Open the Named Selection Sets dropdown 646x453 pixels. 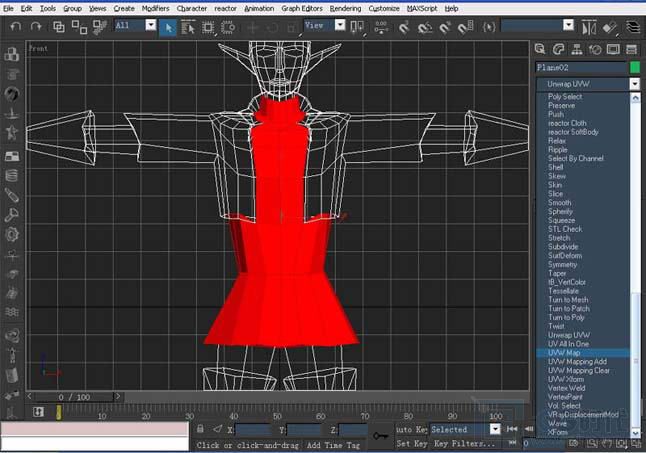[569, 26]
